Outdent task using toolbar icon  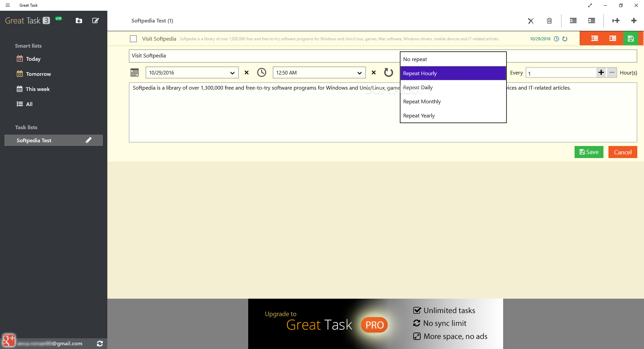(573, 21)
